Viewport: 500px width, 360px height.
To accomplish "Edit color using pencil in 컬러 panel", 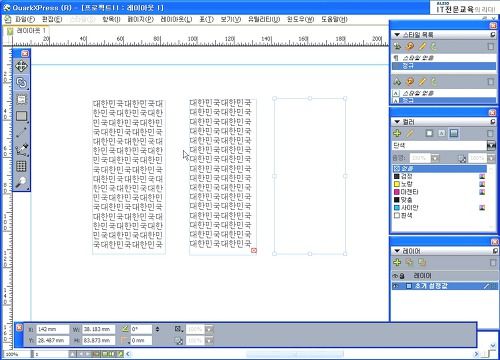I will 410,134.
